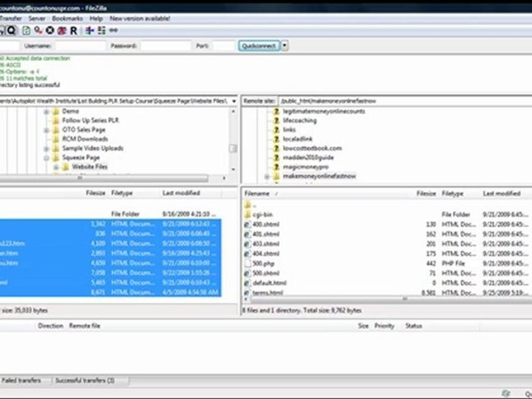Click local tree horizontal scrollbar
Viewport: 532px width, 399px height.
point(104,178)
